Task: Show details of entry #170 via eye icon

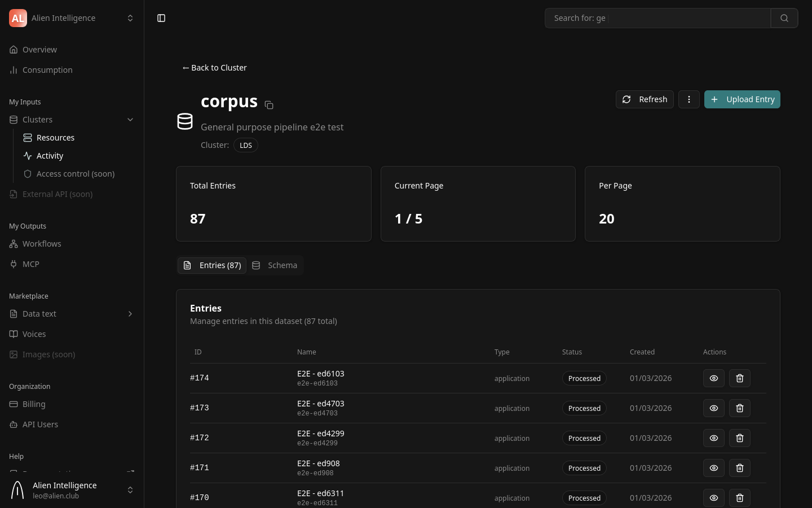Action: (713, 498)
